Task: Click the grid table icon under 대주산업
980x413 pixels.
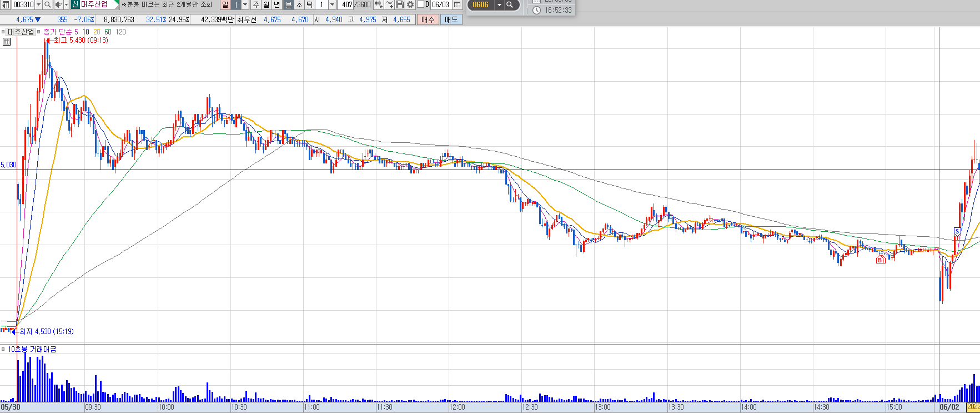Action: click(7, 42)
